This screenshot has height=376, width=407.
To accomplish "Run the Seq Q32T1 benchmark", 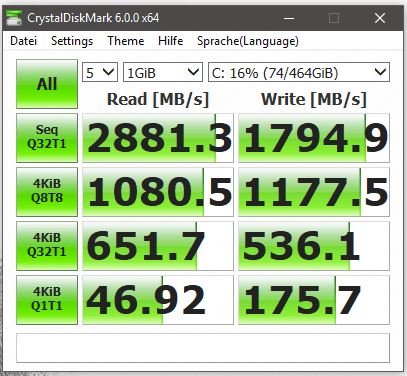I will pyautogui.click(x=47, y=138).
